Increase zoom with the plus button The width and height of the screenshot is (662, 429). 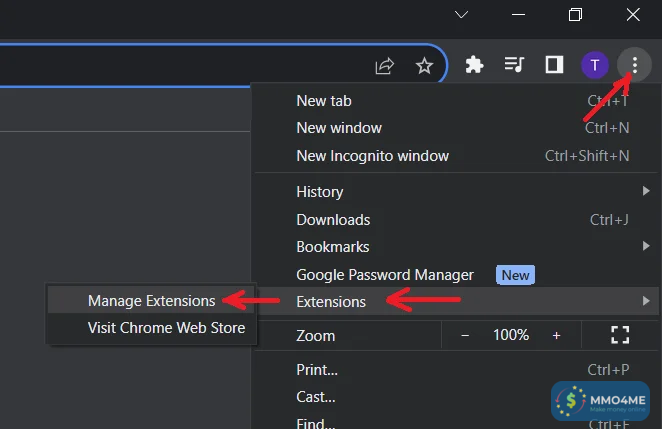tap(556, 335)
